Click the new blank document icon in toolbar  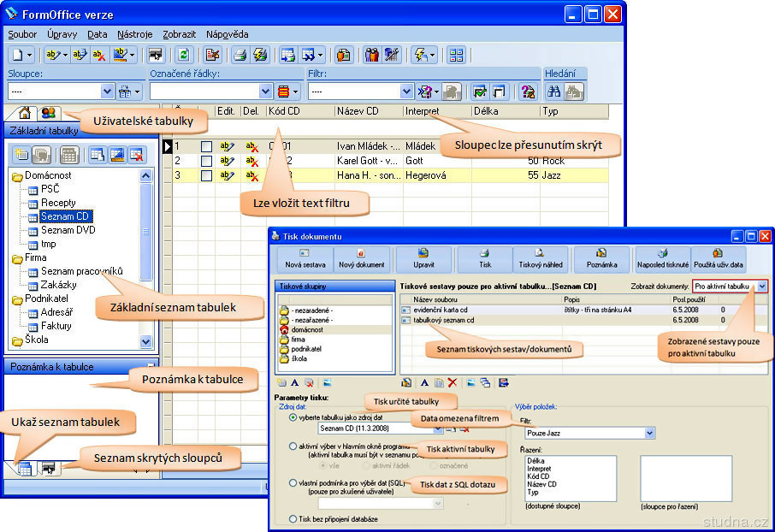pyautogui.click(x=18, y=55)
